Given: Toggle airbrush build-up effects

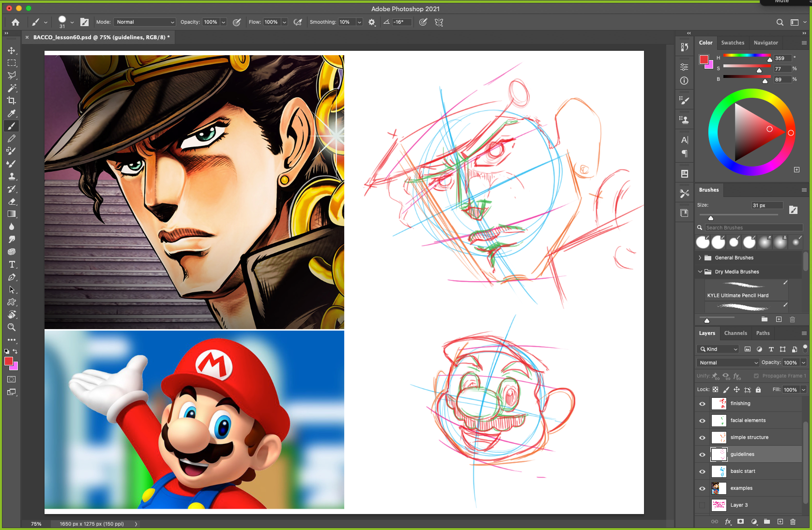Looking at the screenshot, I should [298, 22].
